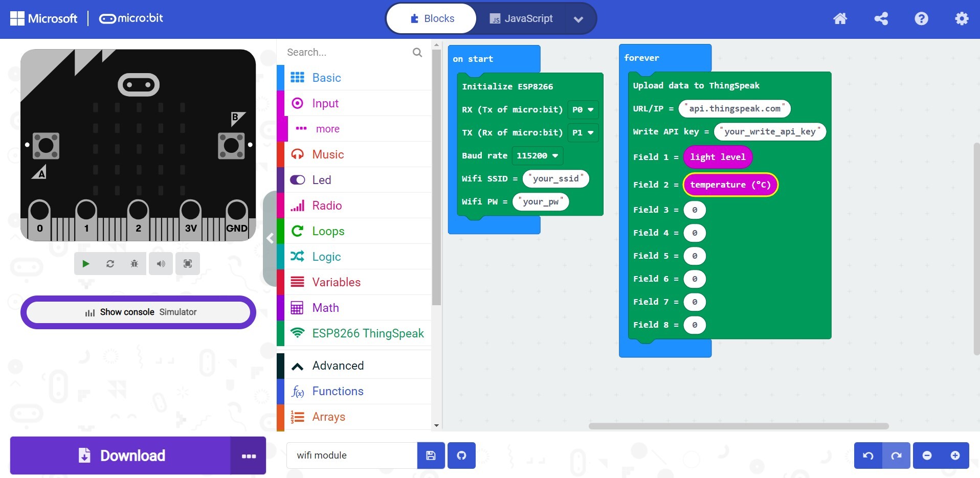The width and height of the screenshot is (980, 478).
Task: Click the toolbox vertical scrollbar
Action: pos(436,178)
